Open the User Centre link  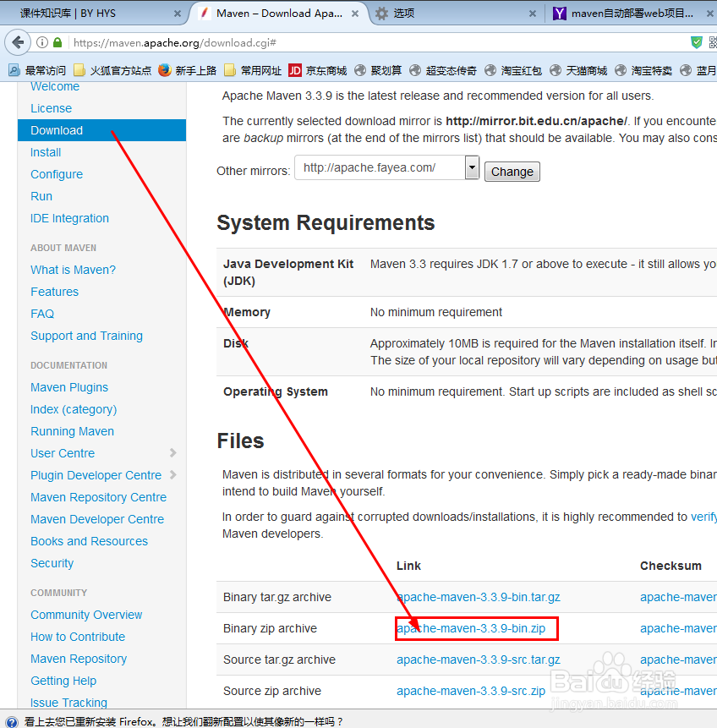coord(63,453)
